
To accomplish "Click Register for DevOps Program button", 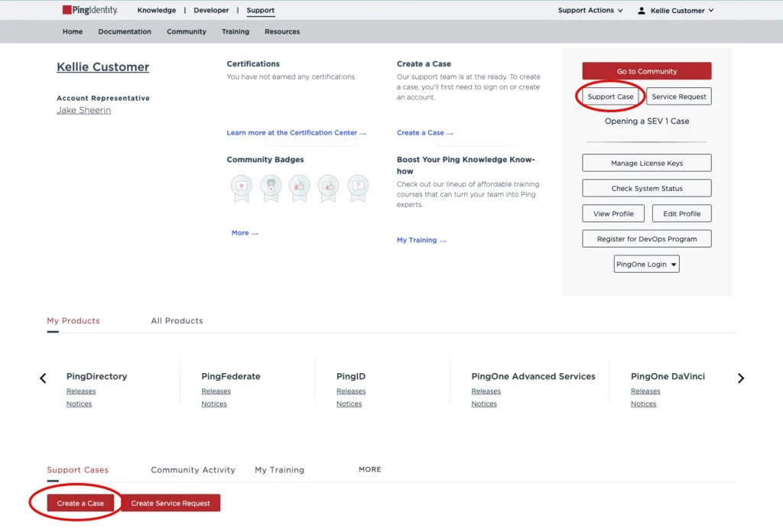I will click(x=647, y=238).
